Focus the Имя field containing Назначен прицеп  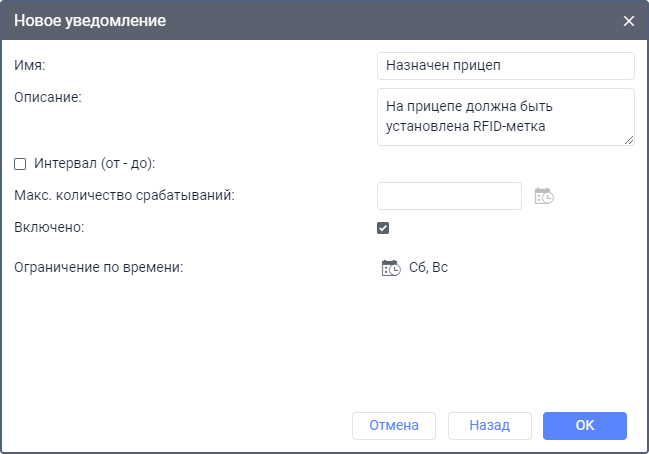pos(506,66)
